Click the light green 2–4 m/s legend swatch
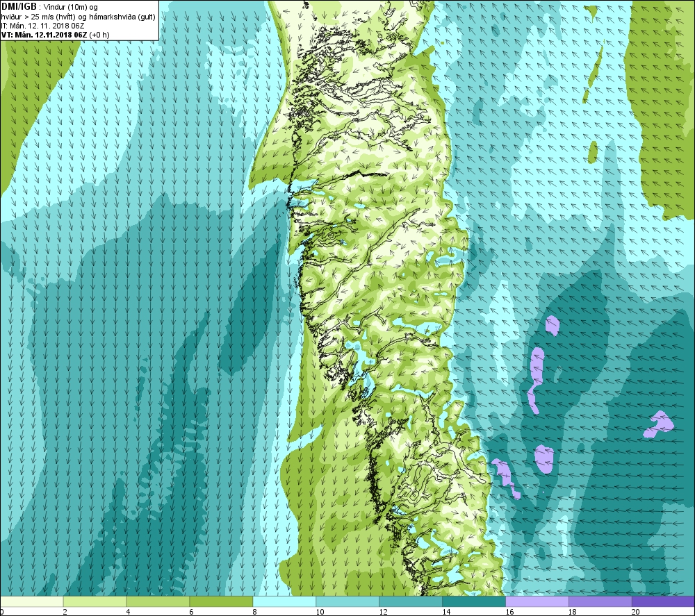This screenshot has width=695, height=616. (95, 601)
